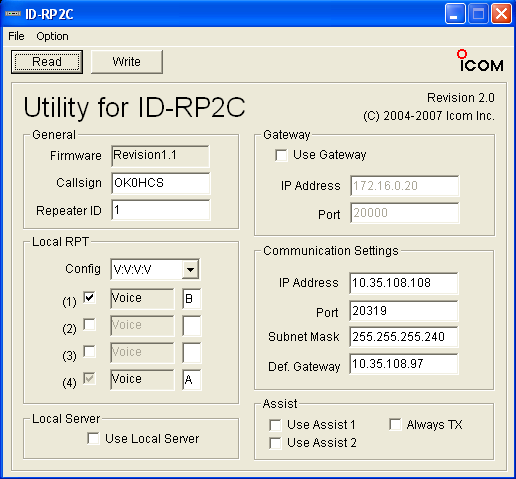Minimize the ID-RP2C window

tap(455, 14)
